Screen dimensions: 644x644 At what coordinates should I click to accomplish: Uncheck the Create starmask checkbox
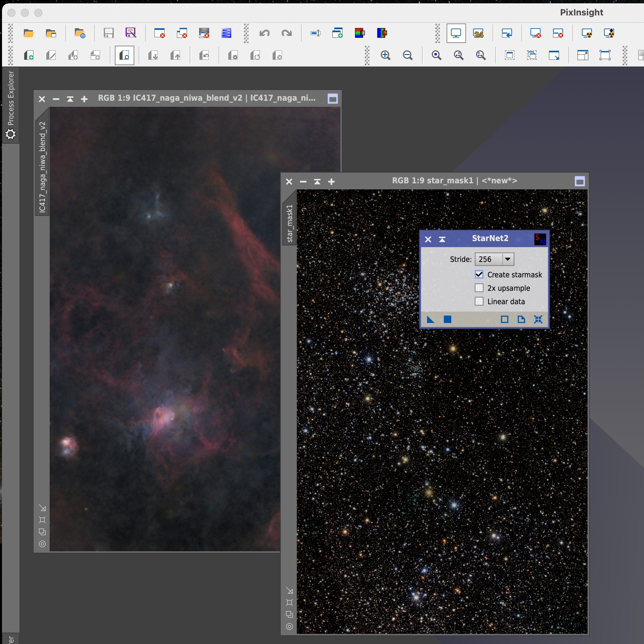click(479, 275)
